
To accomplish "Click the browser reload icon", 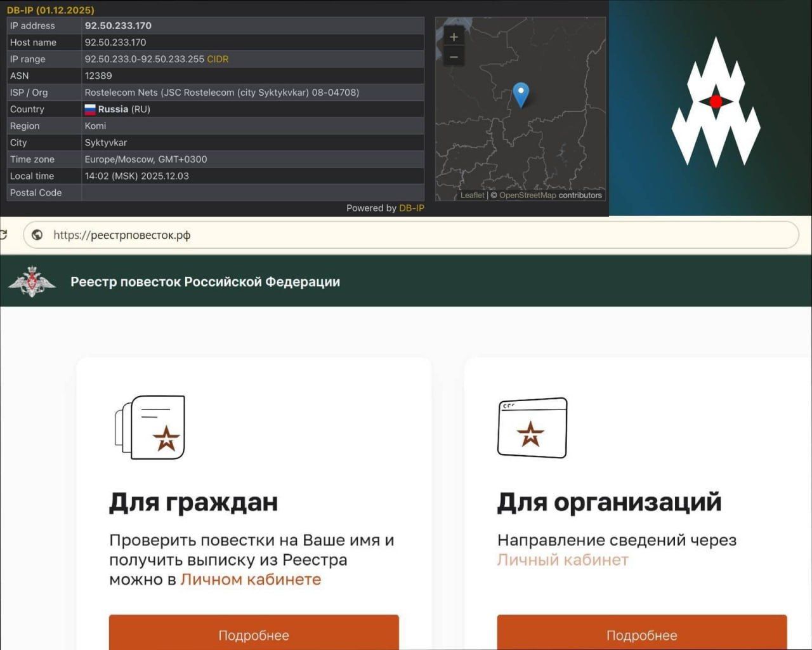I will tap(3, 235).
